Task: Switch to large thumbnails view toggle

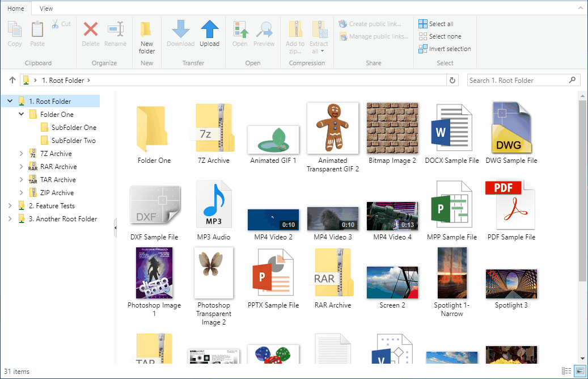Action: click(x=579, y=371)
